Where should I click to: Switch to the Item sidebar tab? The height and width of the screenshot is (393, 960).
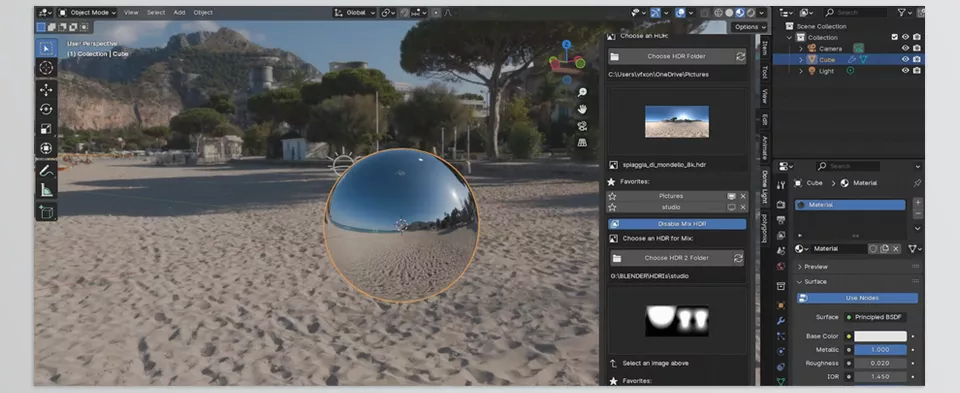click(x=764, y=47)
